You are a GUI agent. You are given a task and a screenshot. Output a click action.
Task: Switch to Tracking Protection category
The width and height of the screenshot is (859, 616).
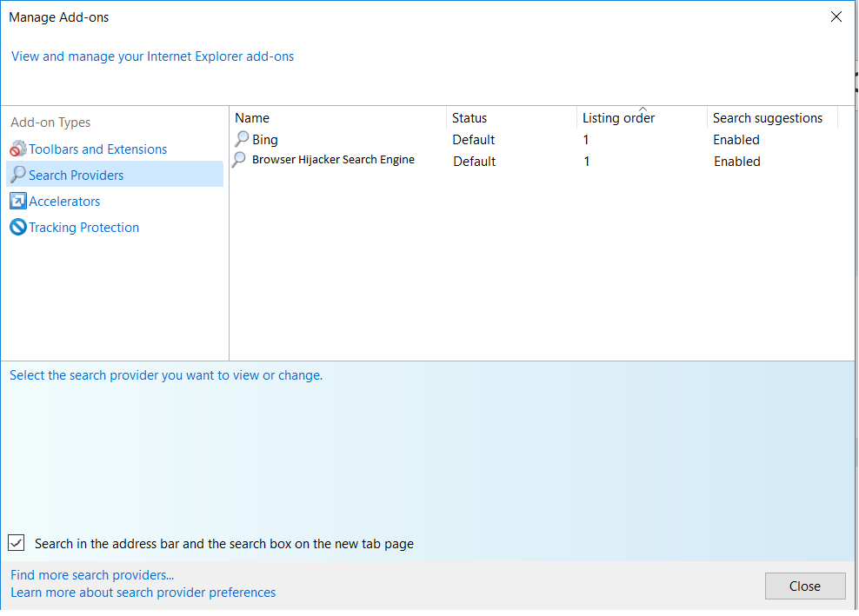[83, 228]
